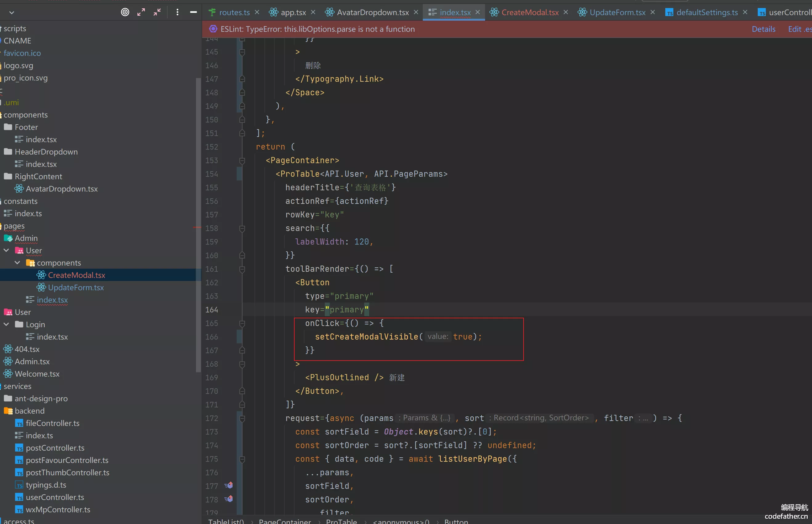Open postThumbController.ts file
This screenshot has height=524, width=812.
(x=67, y=472)
